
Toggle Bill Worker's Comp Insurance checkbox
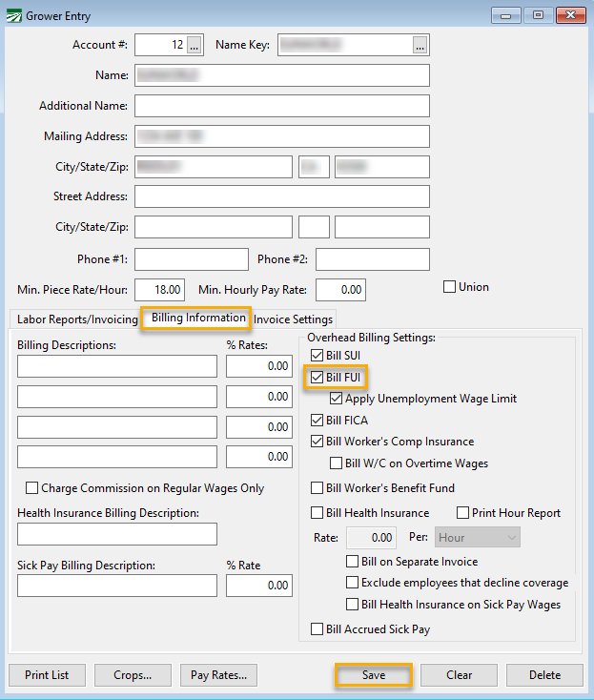coord(317,442)
